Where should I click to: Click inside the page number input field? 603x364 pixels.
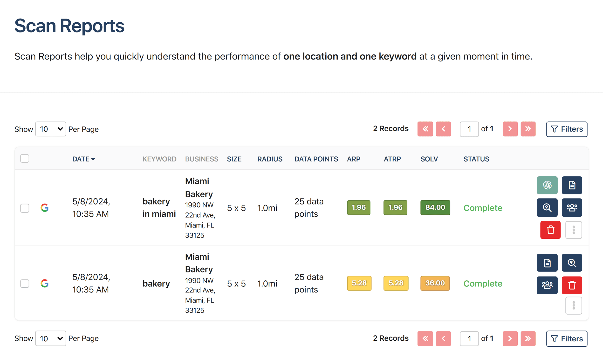tap(469, 129)
